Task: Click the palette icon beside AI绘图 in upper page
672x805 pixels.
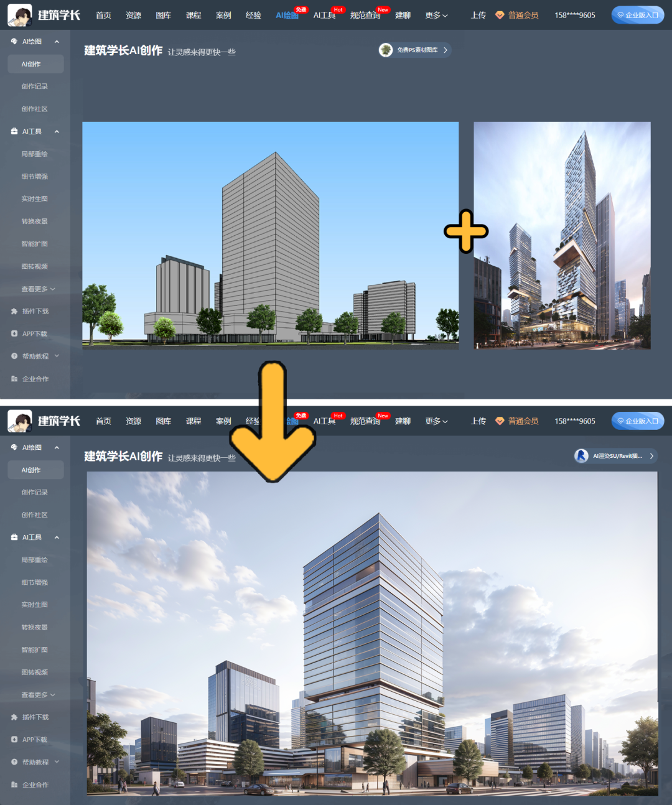Action: 14,42
